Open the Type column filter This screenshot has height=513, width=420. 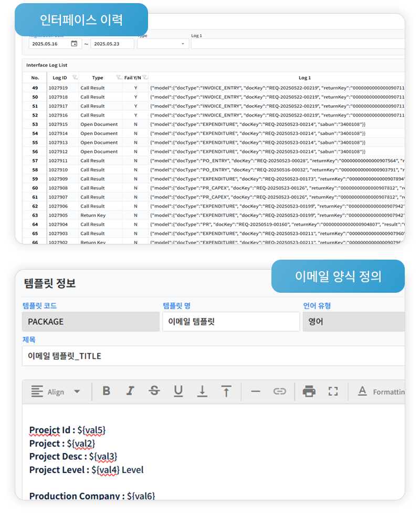tap(119, 78)
